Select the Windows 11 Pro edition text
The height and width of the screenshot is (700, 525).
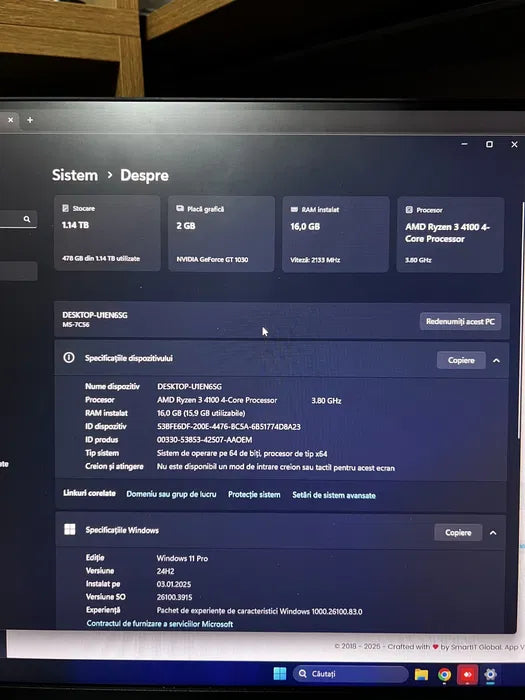pyautogui.click(x=182, y=558)
